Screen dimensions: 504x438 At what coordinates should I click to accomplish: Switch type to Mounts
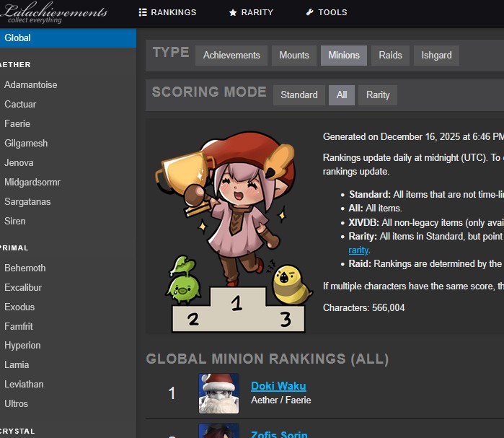point(294,56)
